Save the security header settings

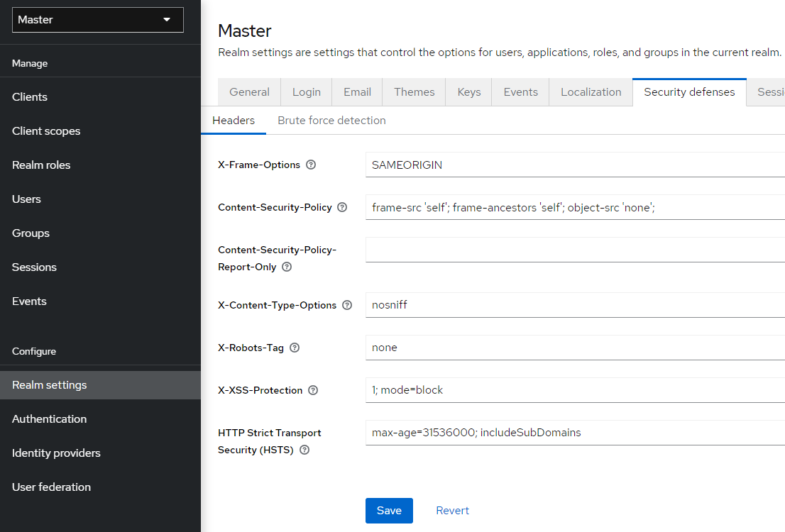click(389, 511)
